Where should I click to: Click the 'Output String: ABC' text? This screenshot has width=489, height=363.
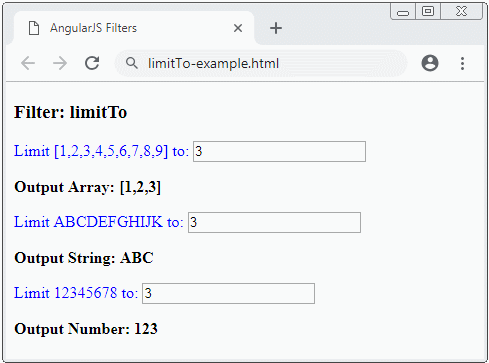tap(84, 258)
